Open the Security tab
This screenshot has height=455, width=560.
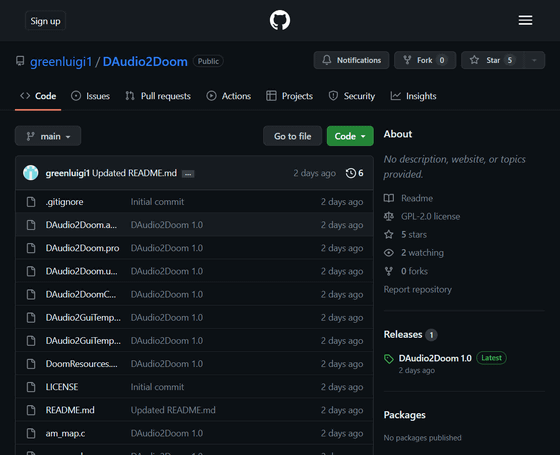(x=351, y=96)
